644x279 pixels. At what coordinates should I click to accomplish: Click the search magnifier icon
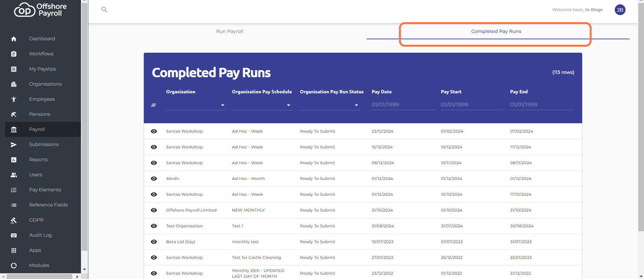click(104, 10)
